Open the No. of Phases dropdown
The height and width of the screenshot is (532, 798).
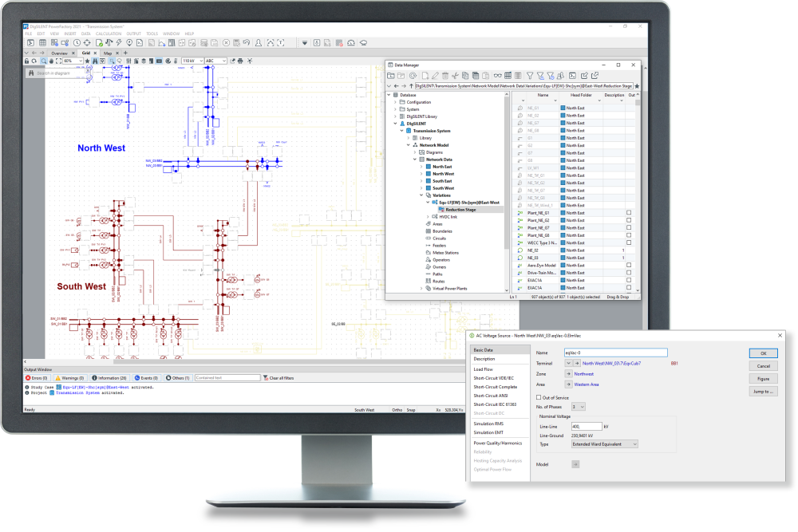579,407
